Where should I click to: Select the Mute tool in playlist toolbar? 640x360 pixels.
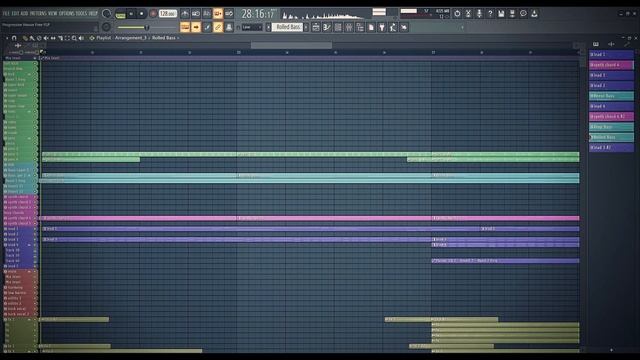click(46, 38)
